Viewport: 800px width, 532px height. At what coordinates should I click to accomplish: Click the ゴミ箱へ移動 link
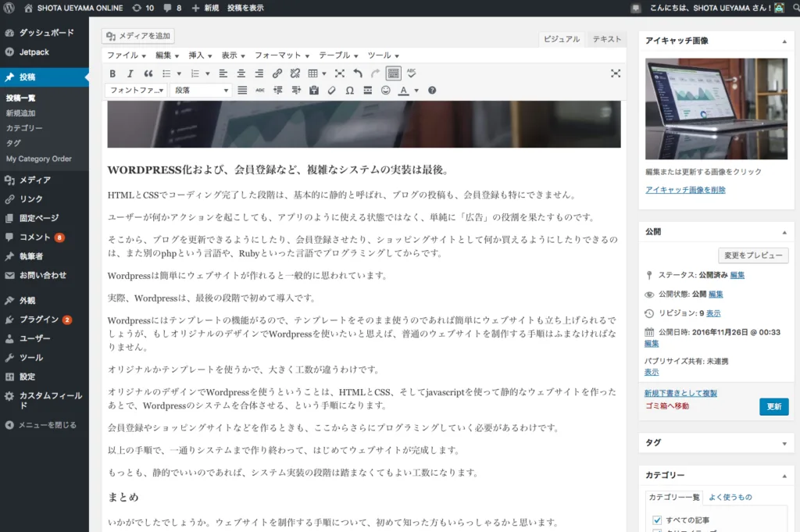point(667,406)
